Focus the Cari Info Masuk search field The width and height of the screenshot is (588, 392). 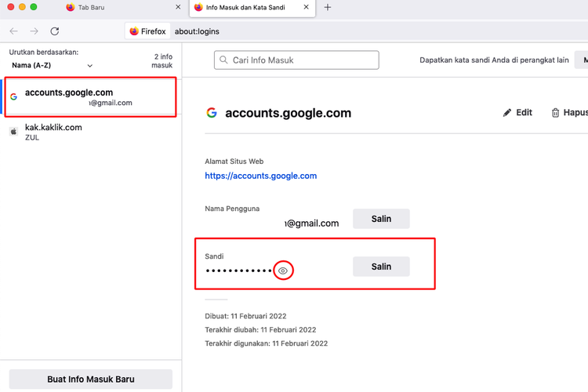click(x=303, y=60)
